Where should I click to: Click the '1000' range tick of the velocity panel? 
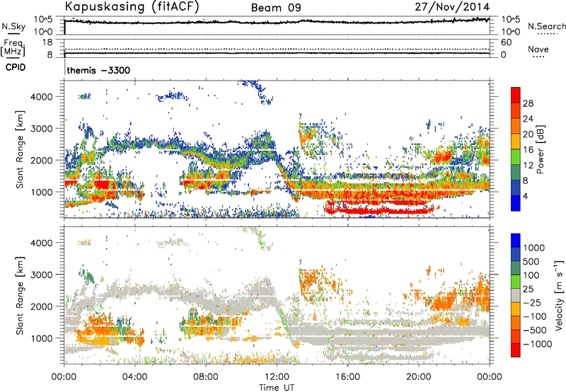[x=41, y=338]
